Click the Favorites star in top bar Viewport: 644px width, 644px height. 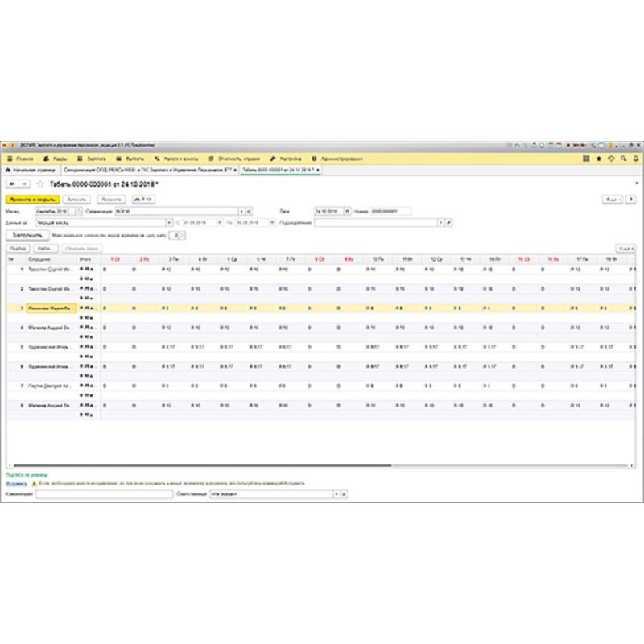point(597,159)
